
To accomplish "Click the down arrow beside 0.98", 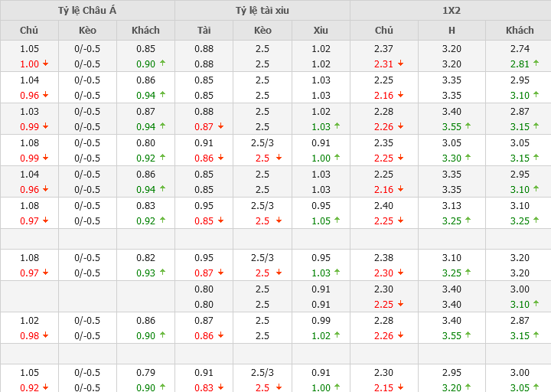I will pos(45,336).
